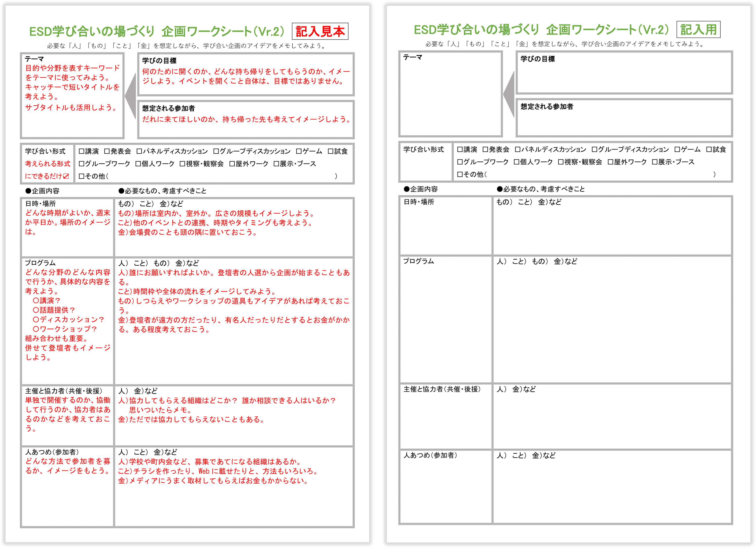The height and width of the screenshot is (548, 756).
Task: Click red text starting こと）時間枠や全体の流れ
Action: (x=197, y=292)
